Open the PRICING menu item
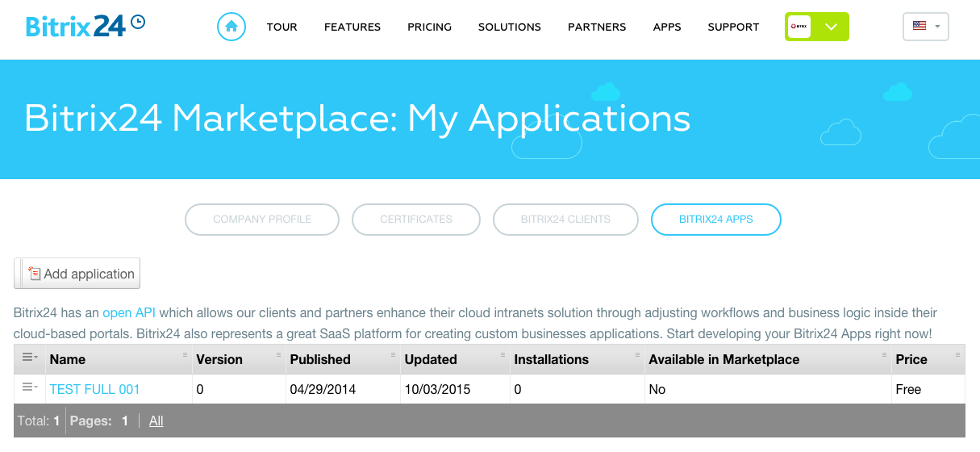Image resolution: width=980 pixels, height=452 pixels. (430, 27)
